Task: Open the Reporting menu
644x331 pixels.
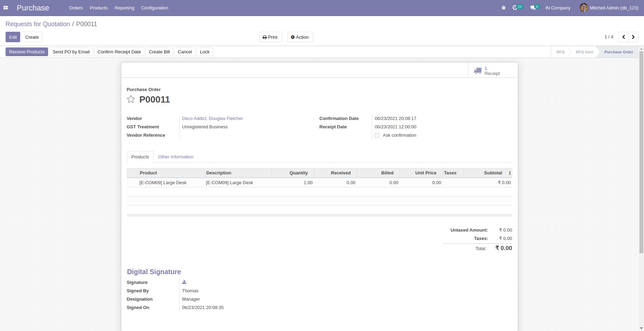Action: click(x=124, y=8)
